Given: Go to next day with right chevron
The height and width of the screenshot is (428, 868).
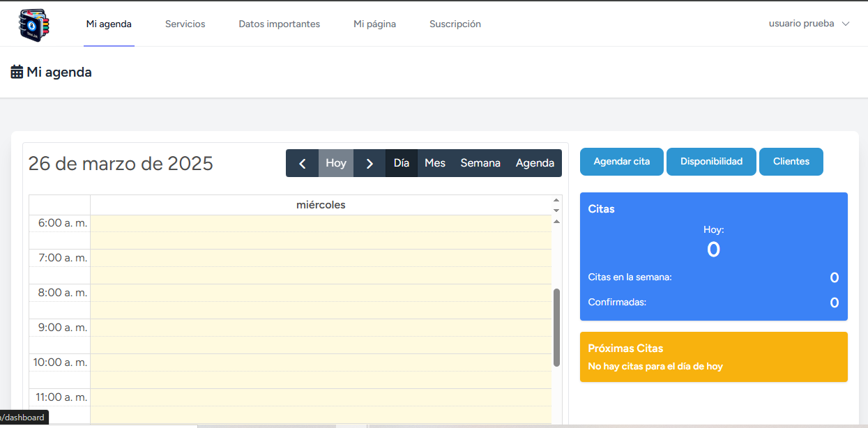Looking at the screenshot, I should click(370, 163).
